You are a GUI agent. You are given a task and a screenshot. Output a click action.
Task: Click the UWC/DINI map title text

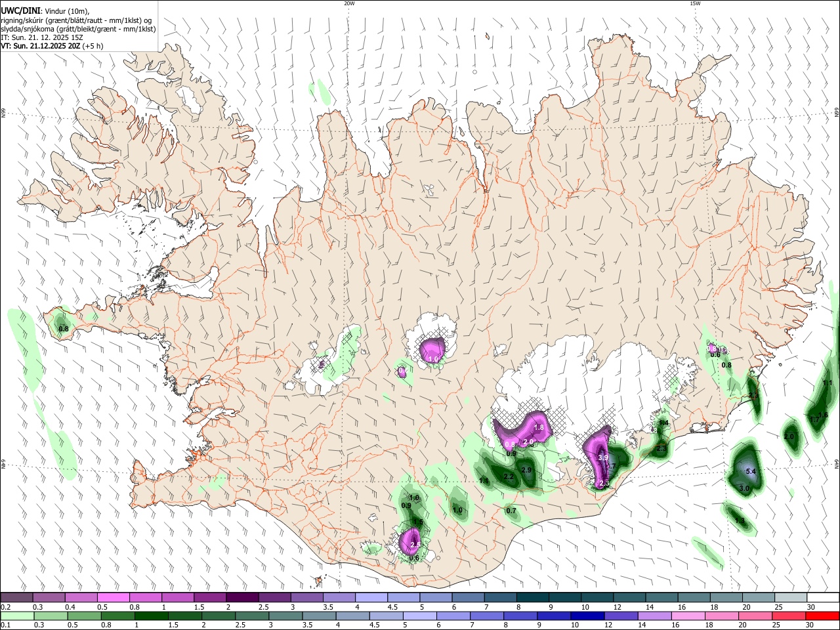[21, 10]
